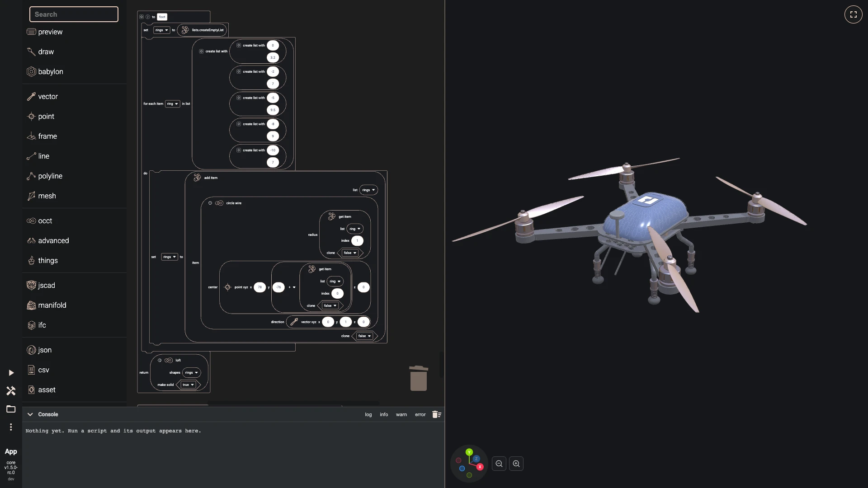Toggle make solid true dropdown in loft

pyautogui.click(x=188, y=385)
